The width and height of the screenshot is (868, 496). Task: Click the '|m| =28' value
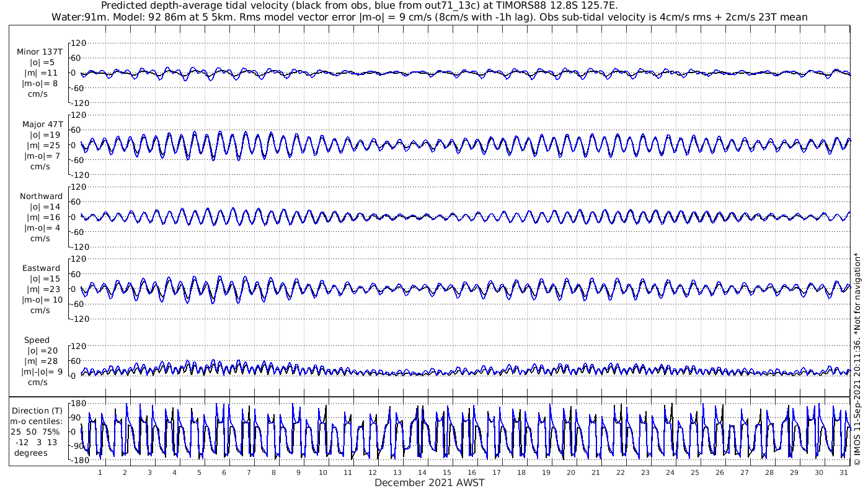tap(42, 361)
